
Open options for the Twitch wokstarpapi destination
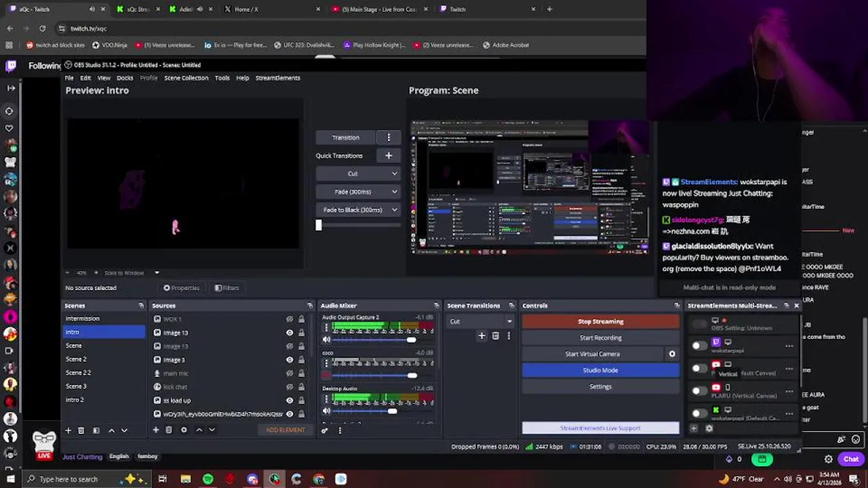(789, 346)
